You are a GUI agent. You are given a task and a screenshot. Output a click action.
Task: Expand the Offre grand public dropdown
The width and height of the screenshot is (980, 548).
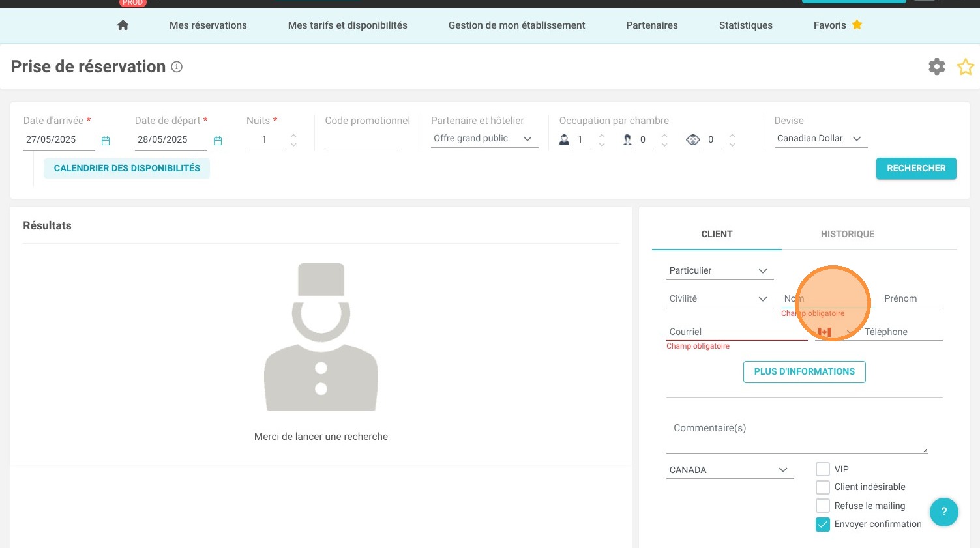click(484, 139)
